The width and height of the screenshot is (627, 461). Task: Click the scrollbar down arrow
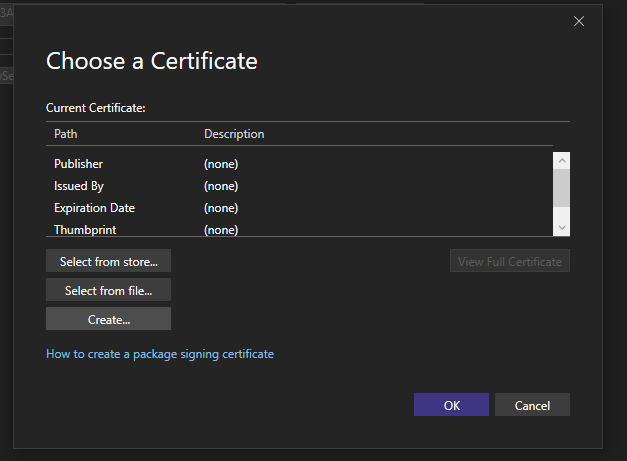point(561,228)
